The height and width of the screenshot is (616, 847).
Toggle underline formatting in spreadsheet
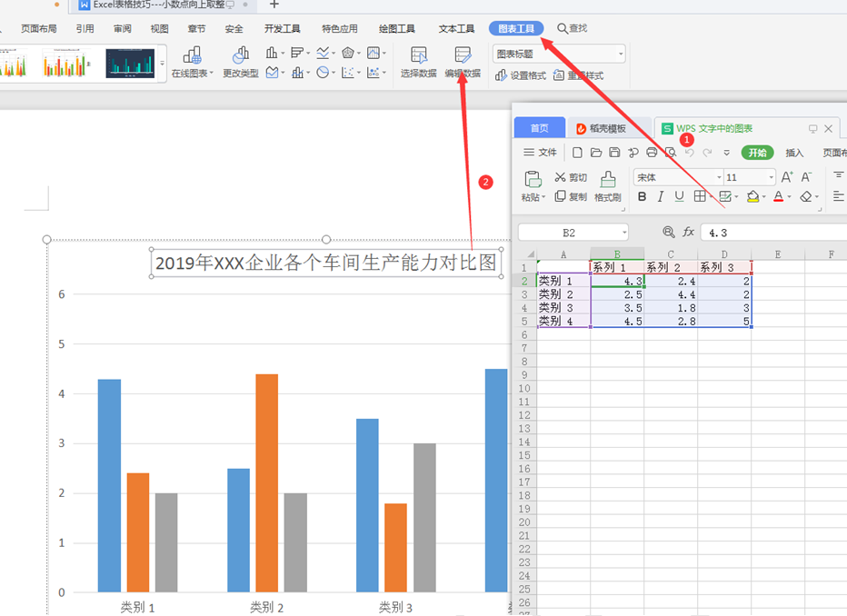[679, 197]
